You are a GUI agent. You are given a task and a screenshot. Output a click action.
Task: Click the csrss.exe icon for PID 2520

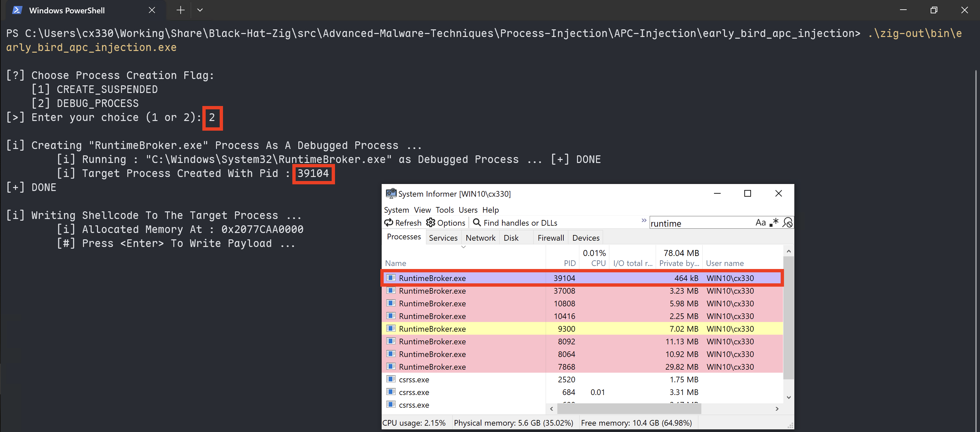[x=391, y=379]
